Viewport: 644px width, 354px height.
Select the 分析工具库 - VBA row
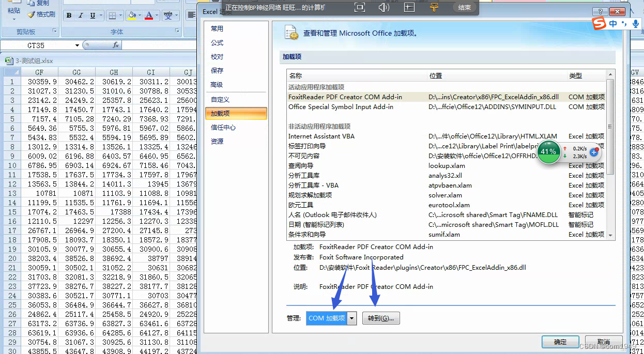pyautogui.click(x=446, y=186)
